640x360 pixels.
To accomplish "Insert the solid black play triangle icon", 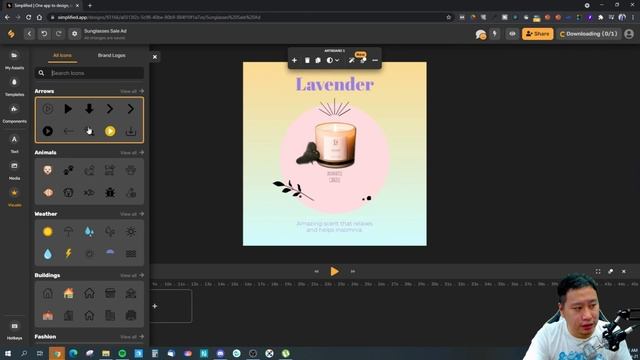I will pos(68,109).
